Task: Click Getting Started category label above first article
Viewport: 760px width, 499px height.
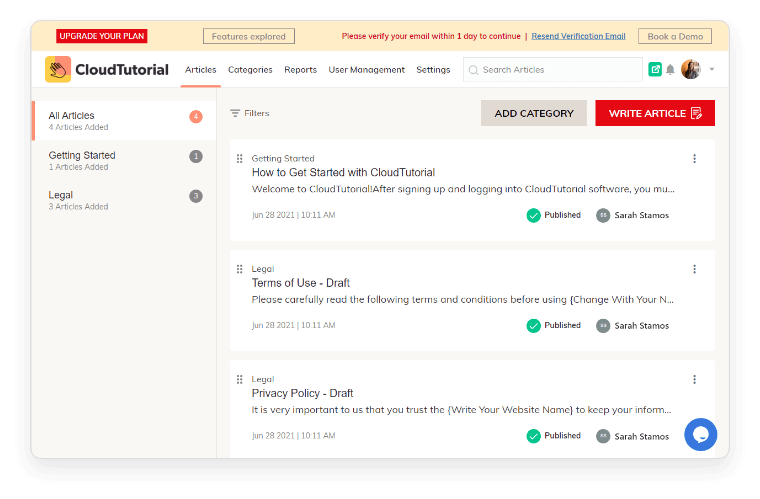Action: (x=283, y=158)
